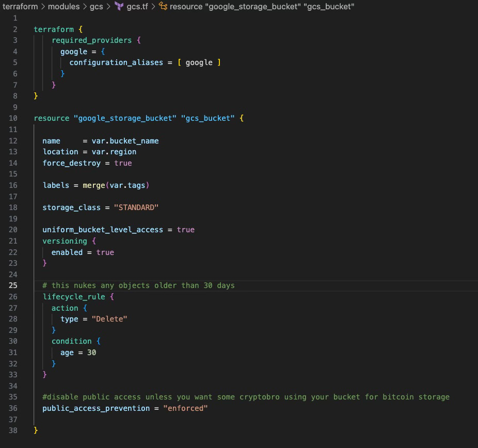
Task: Click the 'condition' block keyword on line 30
Action: click(x=72, y=341)
